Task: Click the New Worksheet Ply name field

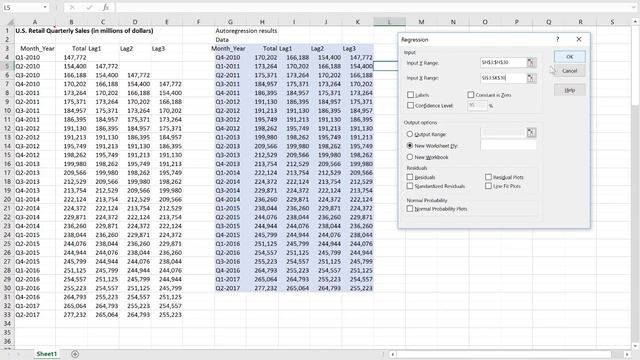Action: [508, 145]
